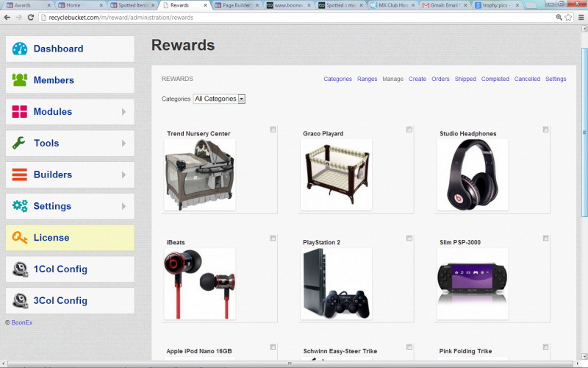Screen dimensions: 588x368
Task: Open the Graco Playard image
Action: [x=337, y=175]
